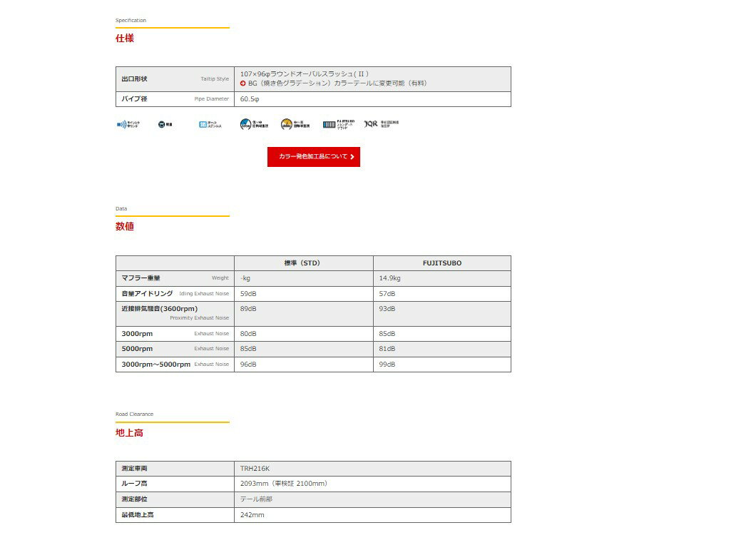The width and height of the screenshot is (756, 555).
Task: Click the blue circular gauge icon
Action: pyautogui.click(x=245, y=124)
